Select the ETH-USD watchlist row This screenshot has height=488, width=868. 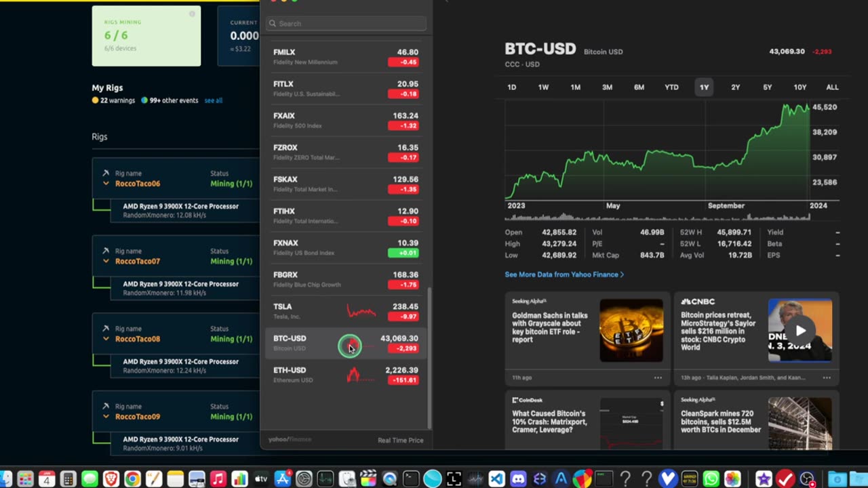[346, 375]
